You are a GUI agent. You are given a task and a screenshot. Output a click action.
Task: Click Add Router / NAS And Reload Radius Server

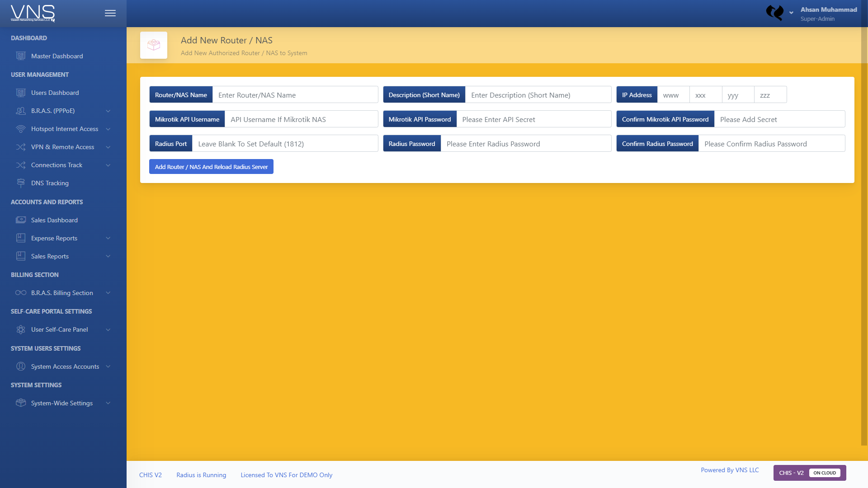coord(211,167)
